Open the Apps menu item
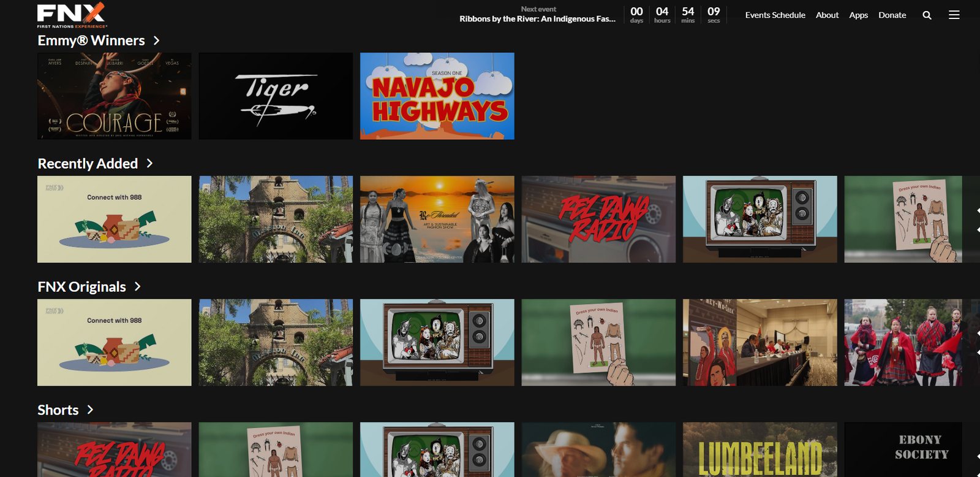This screenshot has height=477, width=980. click(858, 15)
